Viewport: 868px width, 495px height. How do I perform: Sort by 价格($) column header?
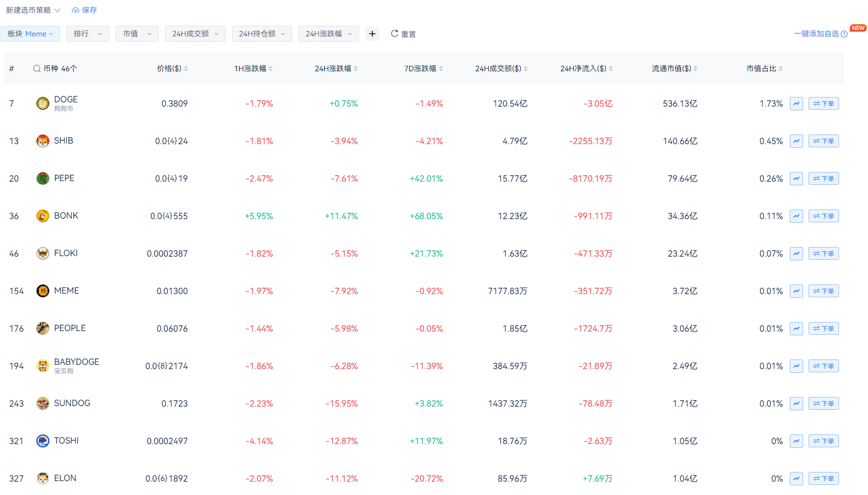tap(173, 69)
